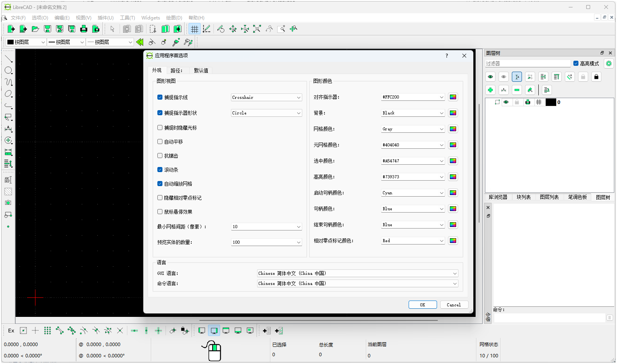The image size is (617, 364).
Task: Enable the 抗锯齿 checkbox
Action: pos(160,156)
